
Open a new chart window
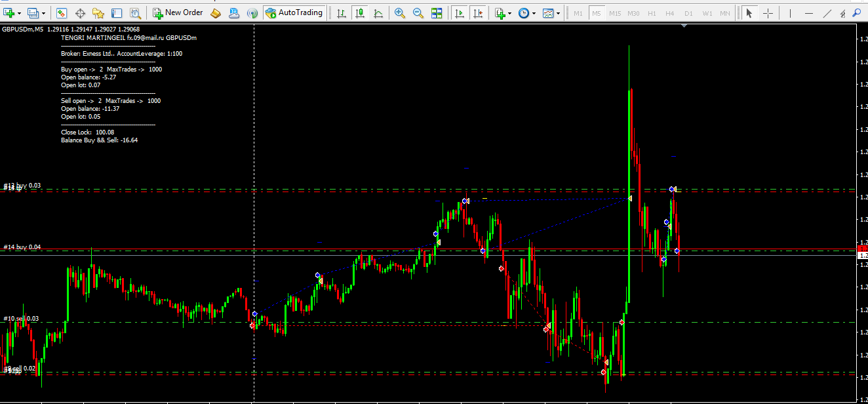9,12
